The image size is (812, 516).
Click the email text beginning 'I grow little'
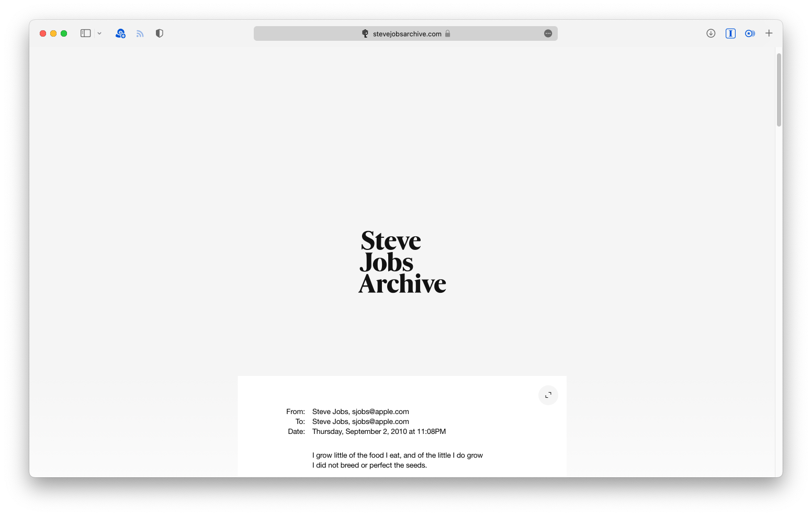pos(397,455)
